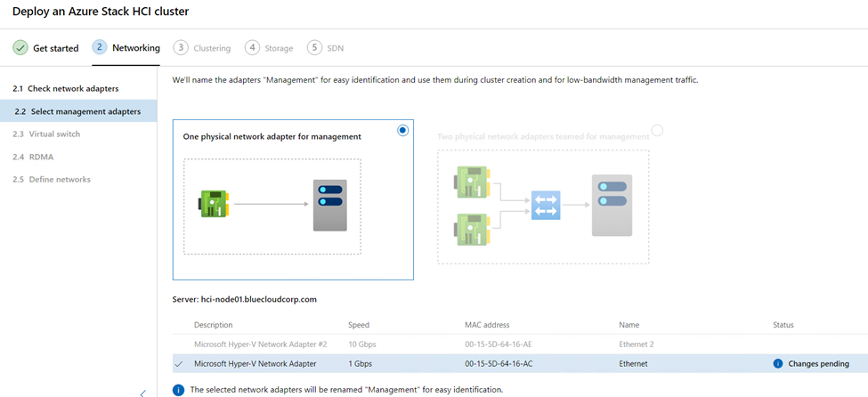
Task: Open 2.5 Define networks step
Action: pos(52,180)
